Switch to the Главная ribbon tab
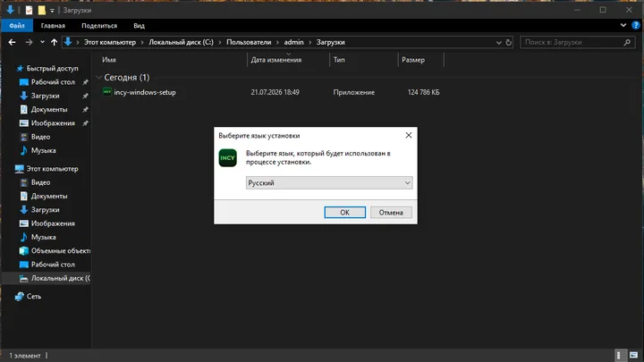 [x=53, y=25]
